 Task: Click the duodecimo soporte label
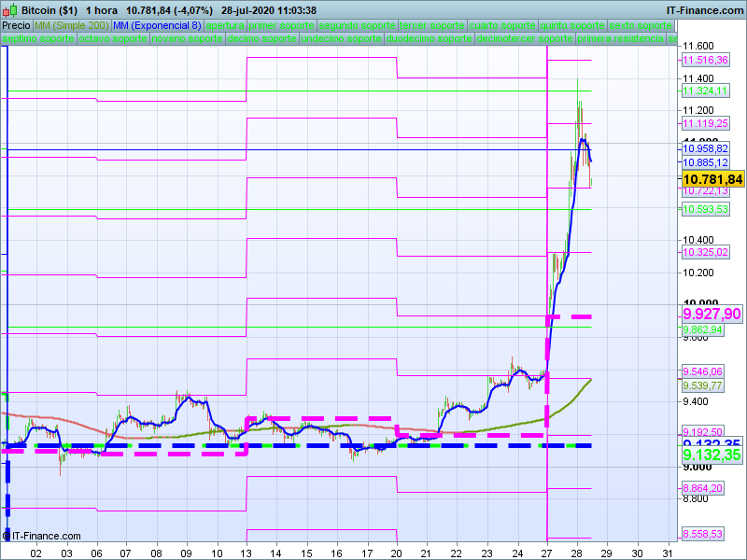429,39
